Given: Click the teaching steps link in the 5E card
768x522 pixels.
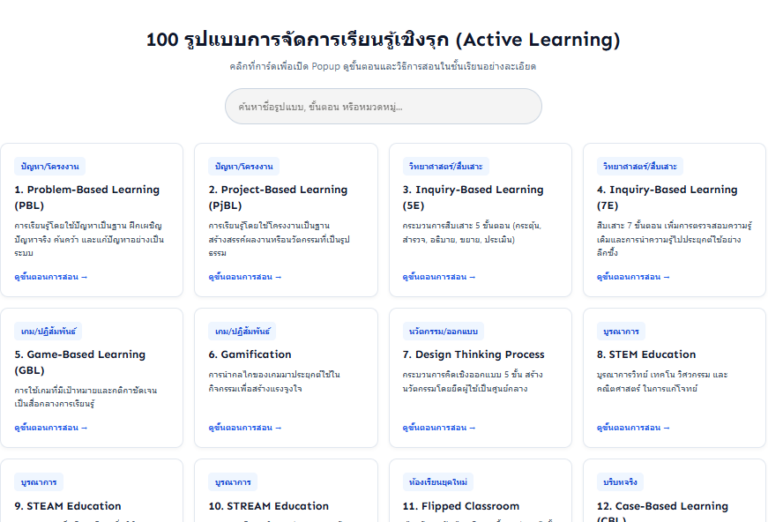Looking at the screenshot, I should click(x=439, y=277).
